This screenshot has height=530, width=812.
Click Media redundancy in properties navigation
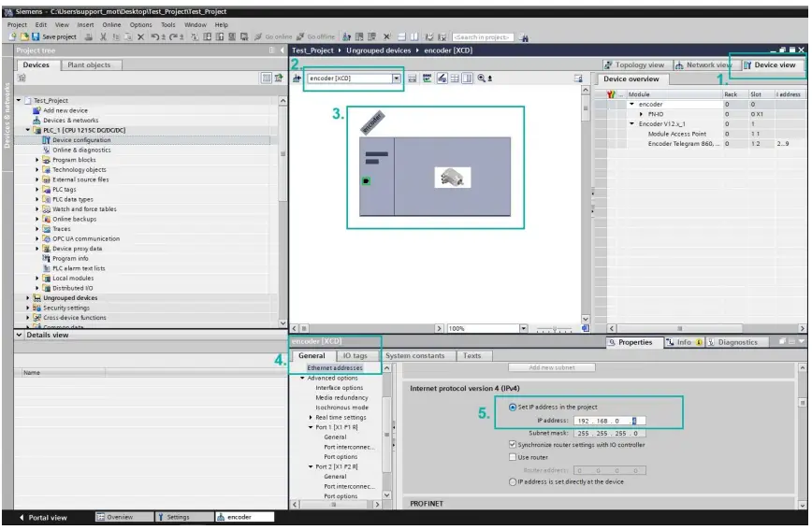click(x=341, y=398)
